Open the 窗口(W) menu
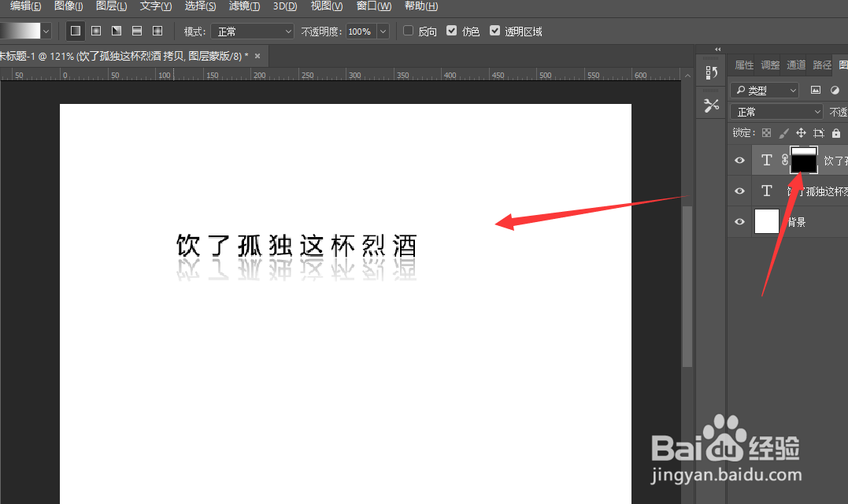 pos(374,6)
